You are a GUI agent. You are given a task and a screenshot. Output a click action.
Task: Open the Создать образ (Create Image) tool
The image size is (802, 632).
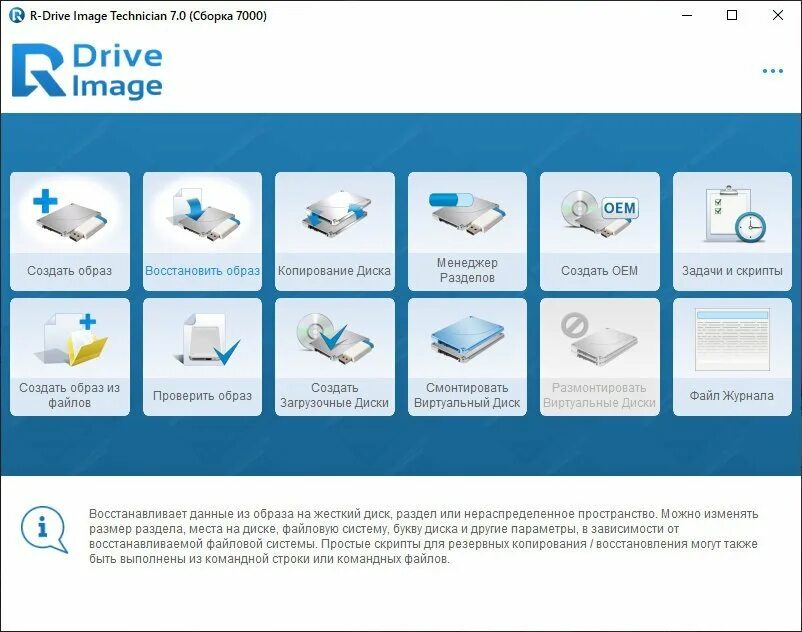70,228
